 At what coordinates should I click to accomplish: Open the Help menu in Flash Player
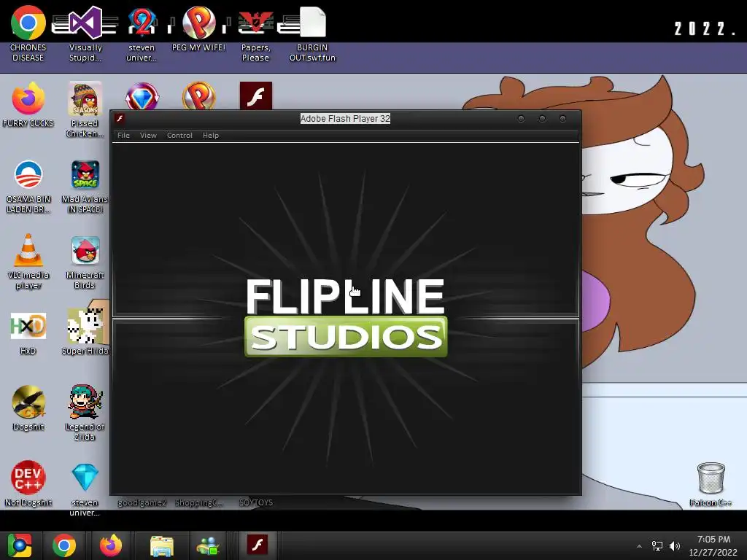point(211,135)
